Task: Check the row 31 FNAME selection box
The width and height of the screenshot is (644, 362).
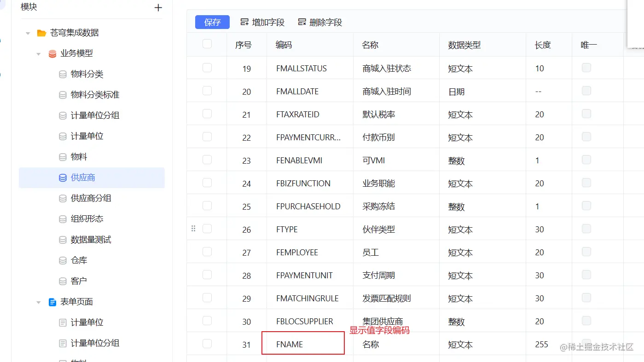Action: 207,344
